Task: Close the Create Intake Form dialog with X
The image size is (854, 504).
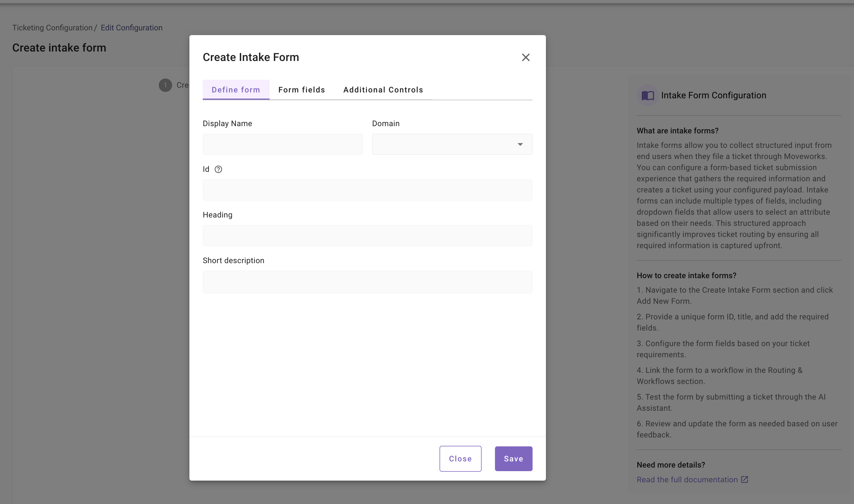Action: (x=526, y=57)
